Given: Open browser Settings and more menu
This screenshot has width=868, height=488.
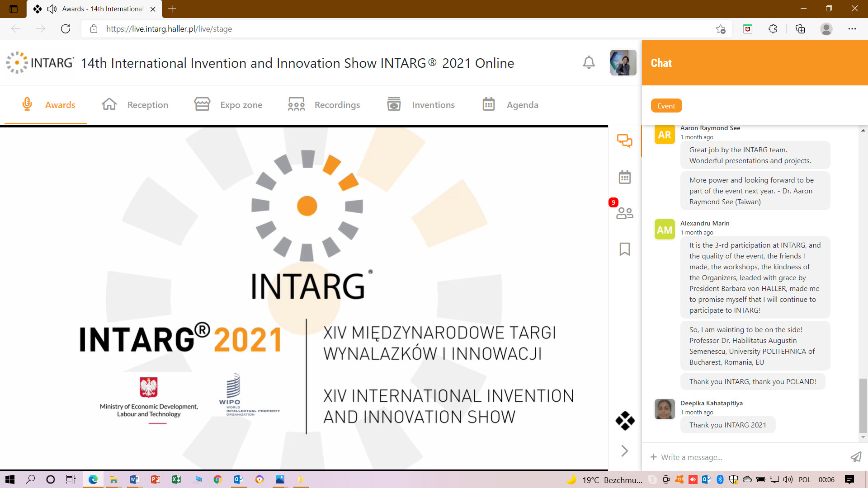Looking at the screenshot, I should (x=852, y=29).
